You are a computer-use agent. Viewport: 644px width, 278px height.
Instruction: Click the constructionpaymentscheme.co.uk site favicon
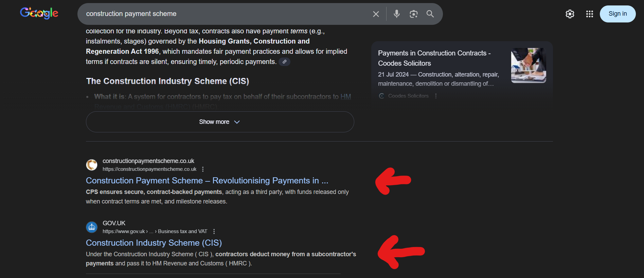92,165
